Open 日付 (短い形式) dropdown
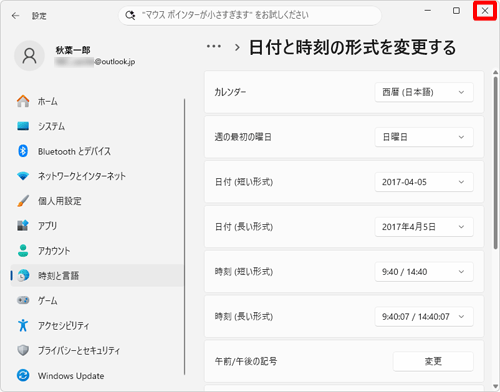Image resolution: width=500 pixels, height=392 pixels. tap(424, 182)
